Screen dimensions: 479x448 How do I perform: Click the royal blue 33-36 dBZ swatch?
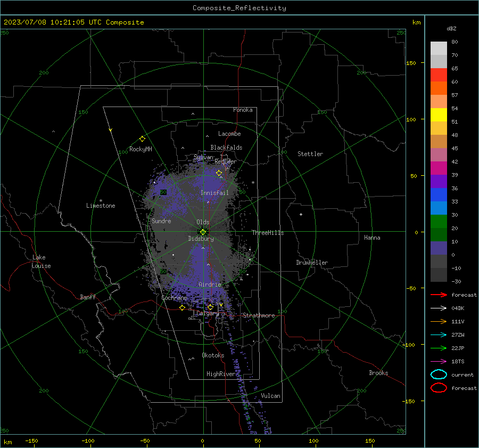coord(439,195)
